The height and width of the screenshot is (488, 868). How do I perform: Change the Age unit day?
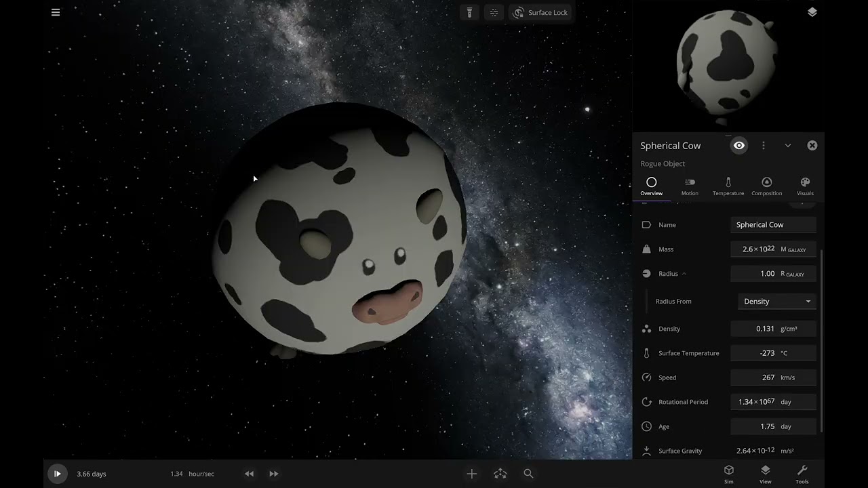(786, 426)
